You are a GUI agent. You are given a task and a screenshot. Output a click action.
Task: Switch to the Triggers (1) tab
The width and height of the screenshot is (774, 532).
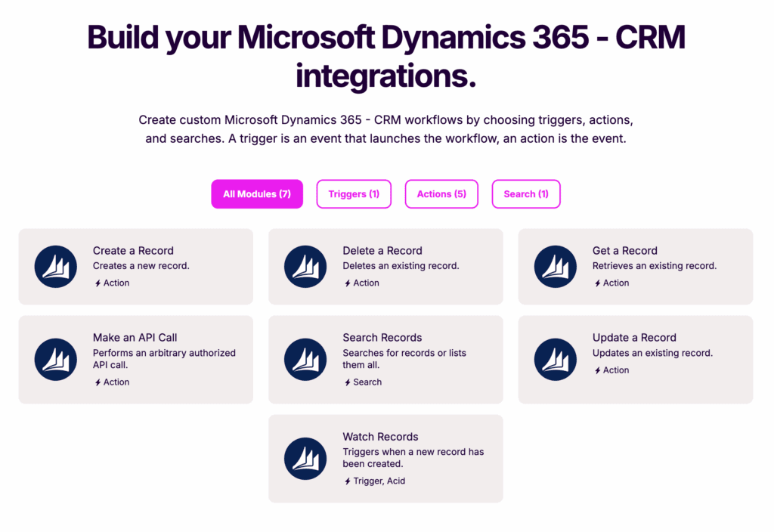click(354, 194)
